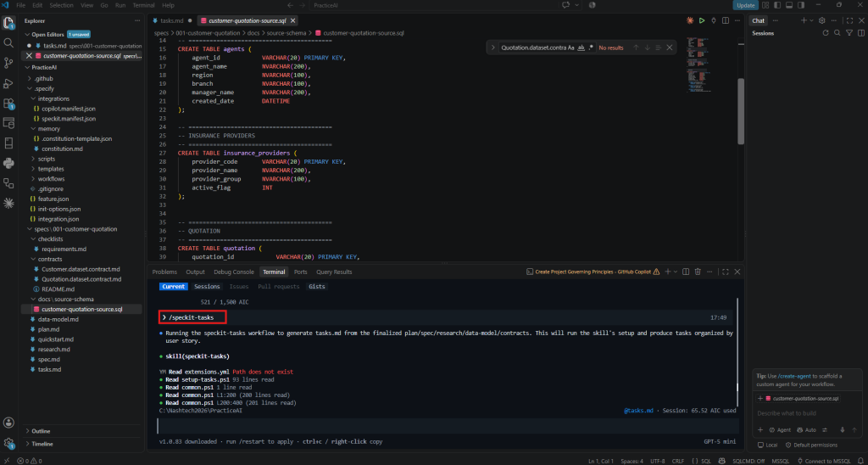
Task: Expand the scripts folder
Action: [47, 159]
